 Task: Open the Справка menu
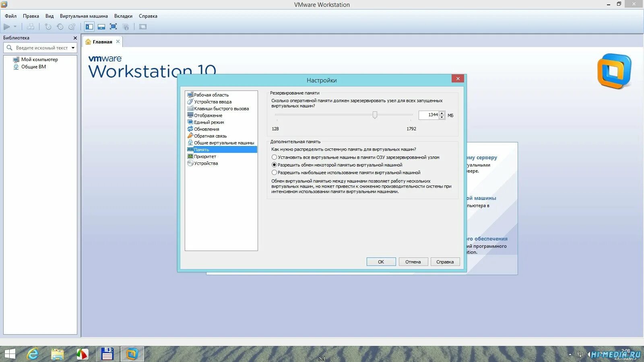click(148, 16)
